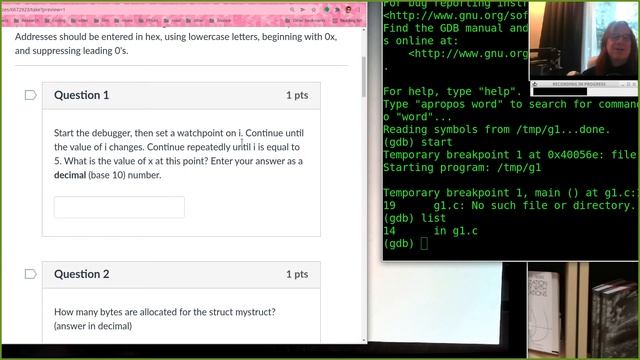Click "Reading symbols from /tmp/g1...done." line

tap(496, 129)
